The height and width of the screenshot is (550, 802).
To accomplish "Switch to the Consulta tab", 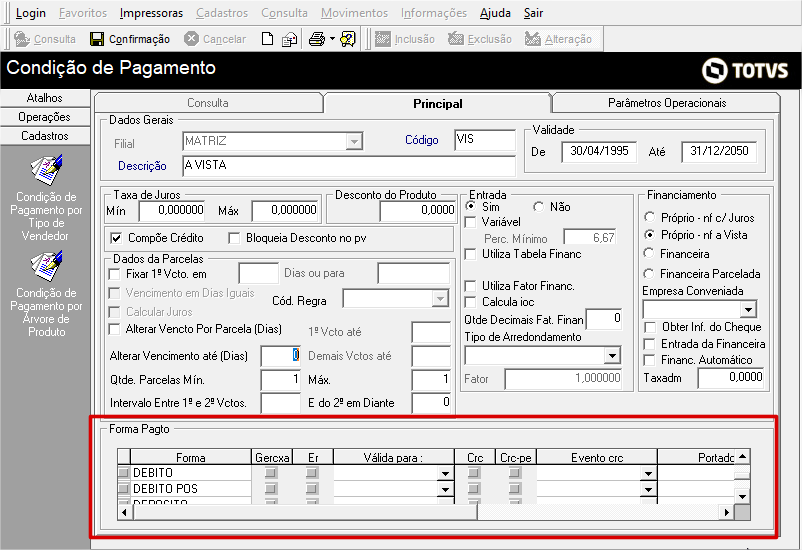I will 208,103.
